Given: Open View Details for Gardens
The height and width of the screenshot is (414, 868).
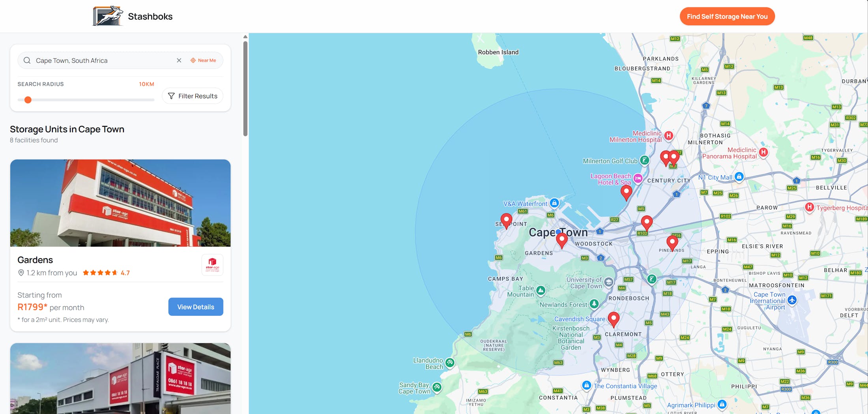Looking at the screenshot, I should 195,307.
